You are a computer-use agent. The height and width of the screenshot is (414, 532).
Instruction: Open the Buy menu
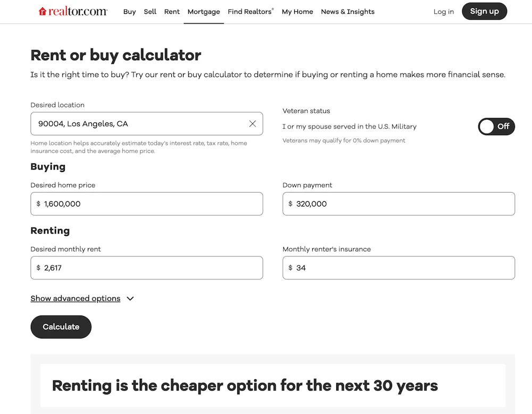tap(129, 12)
